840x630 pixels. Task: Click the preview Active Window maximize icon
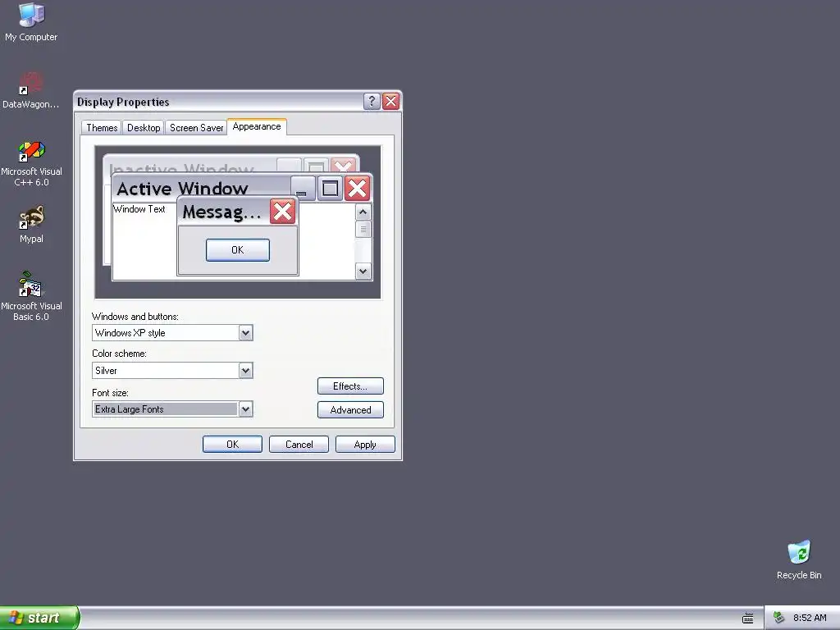click(x=330, y=189)
